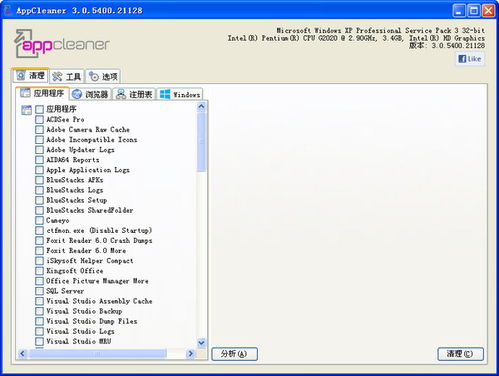Click the applications tree root icon

(26, 110)
